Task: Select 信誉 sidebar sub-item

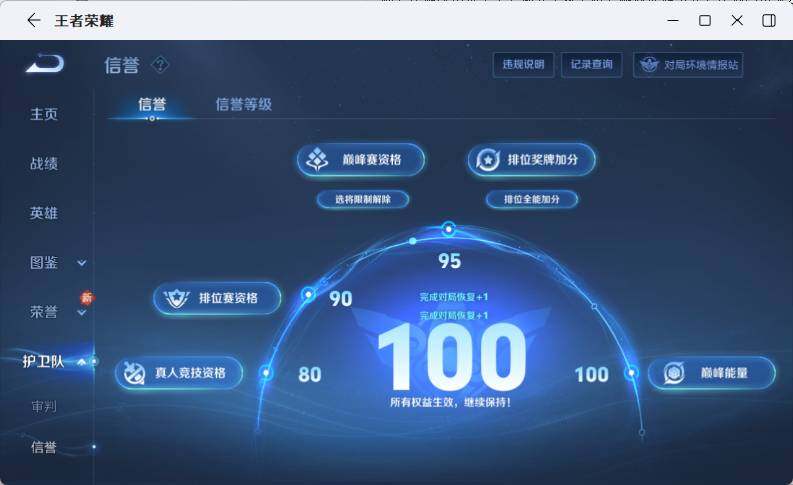Action: tap(44, 447)
